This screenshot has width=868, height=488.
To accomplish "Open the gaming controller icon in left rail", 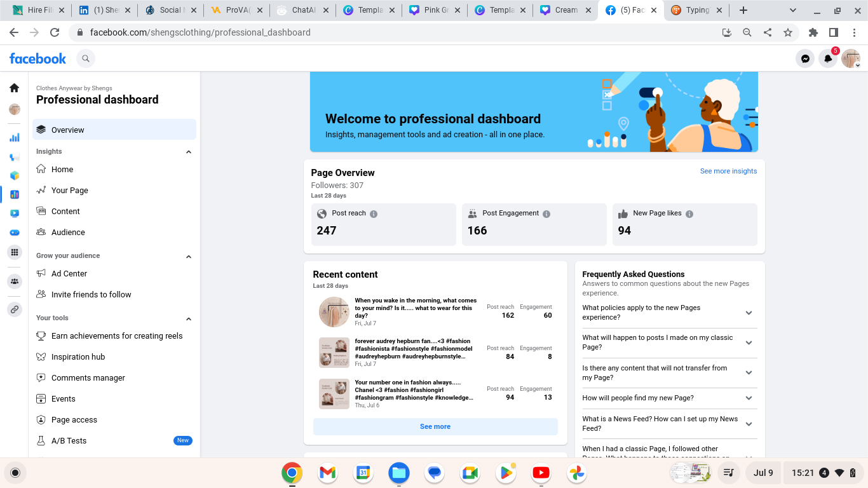I will point(14,233).
